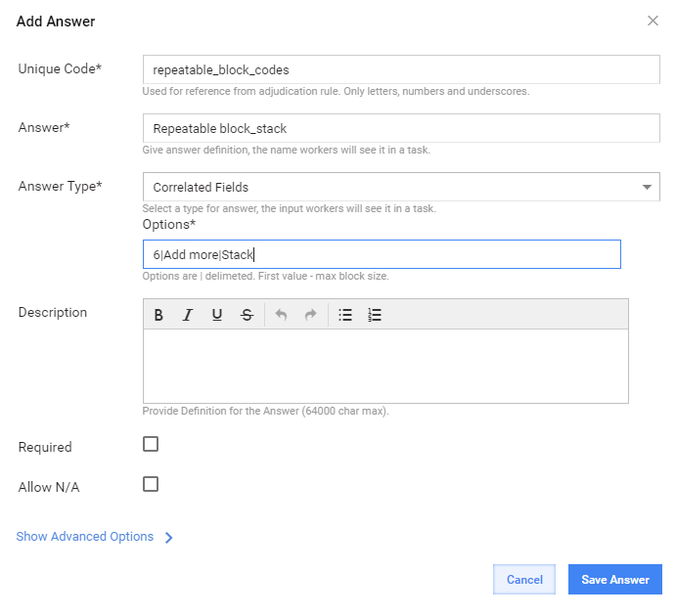Click the undo arrow in Description toolbar
676x616 pixels.
(281, 315)
